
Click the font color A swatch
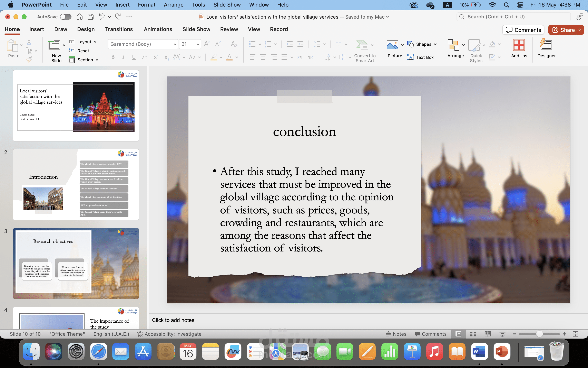point(229,57)
